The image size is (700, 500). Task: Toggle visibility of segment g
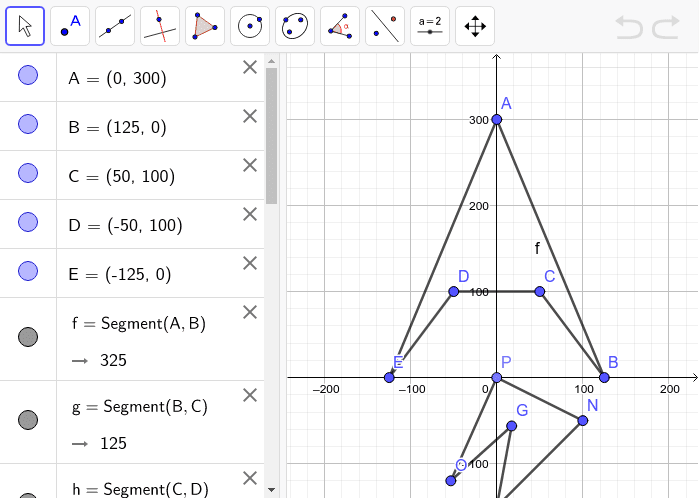pyautogui.click(x=28, y=420)
